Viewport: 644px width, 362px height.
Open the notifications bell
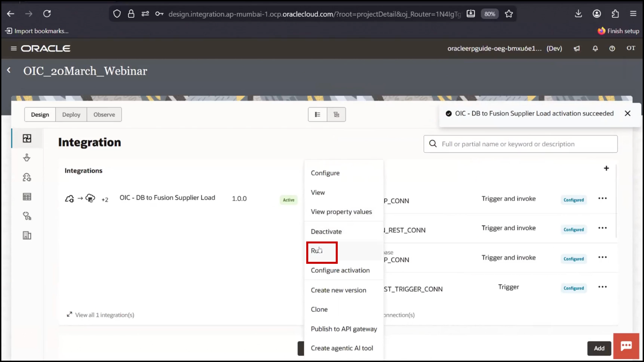tap(595, 49)
